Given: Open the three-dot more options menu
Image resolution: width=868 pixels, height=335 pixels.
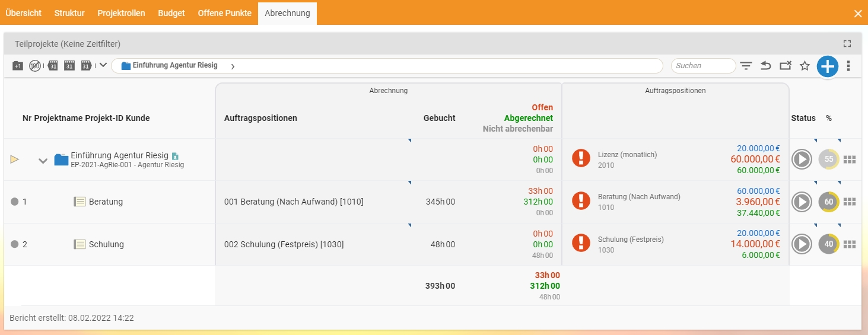Looking at the screenshot, I should click(848, 66).
